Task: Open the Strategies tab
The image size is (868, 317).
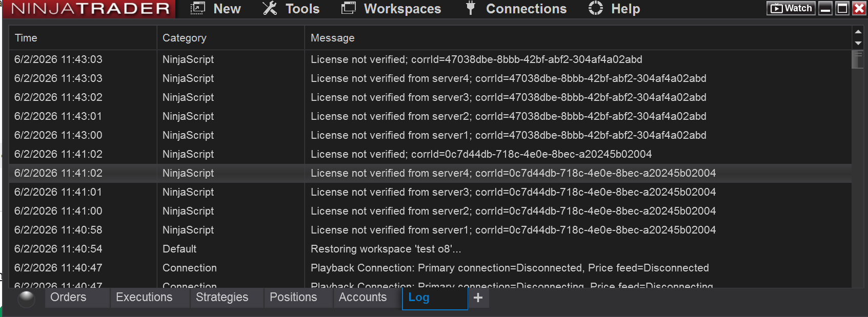Action: pos(221,298)
